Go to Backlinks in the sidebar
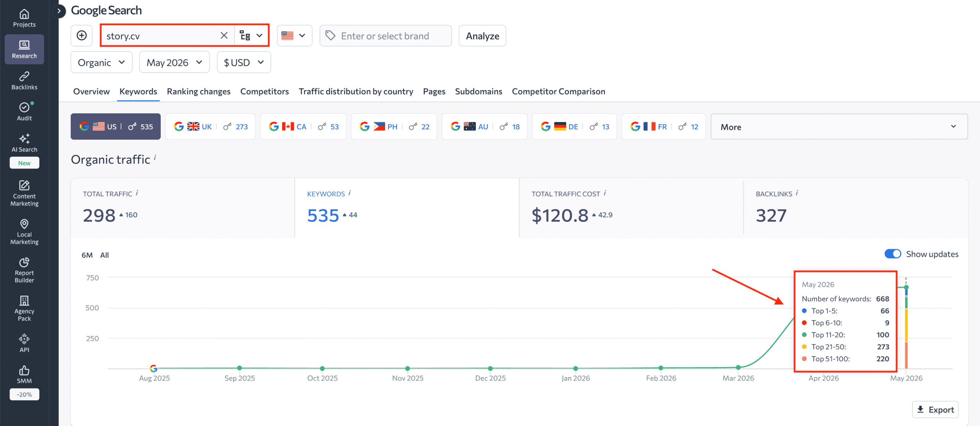Viewport: 980px width, 426px height. 24,81
